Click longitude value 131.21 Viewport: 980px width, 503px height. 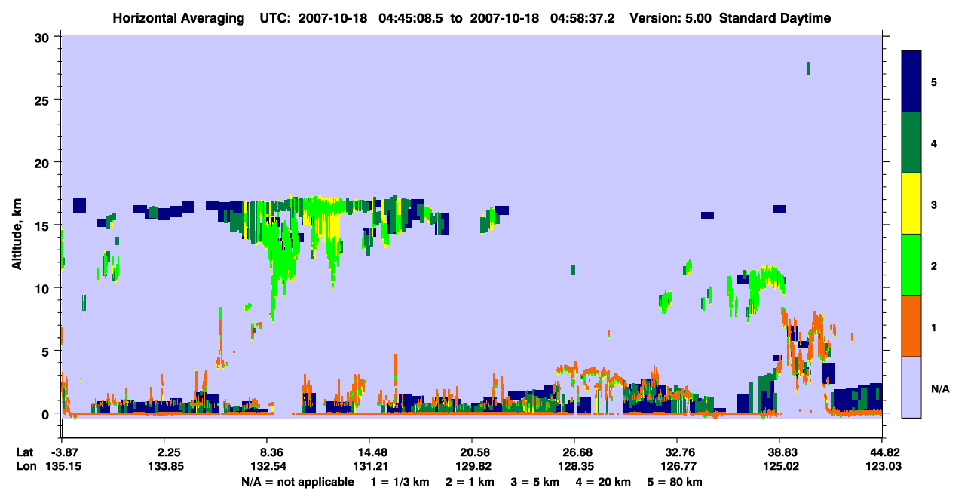pyautogui.click(x=369, y=466)
